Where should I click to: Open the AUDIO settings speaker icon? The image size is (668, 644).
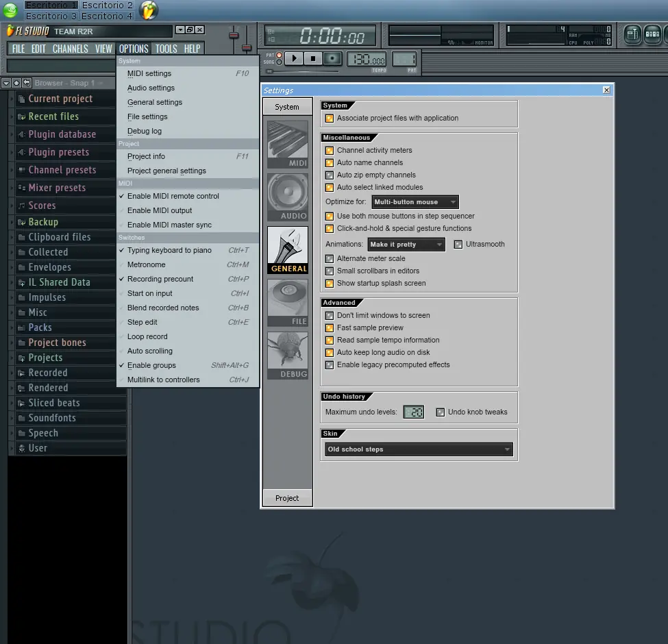click(x=288, y=197)
